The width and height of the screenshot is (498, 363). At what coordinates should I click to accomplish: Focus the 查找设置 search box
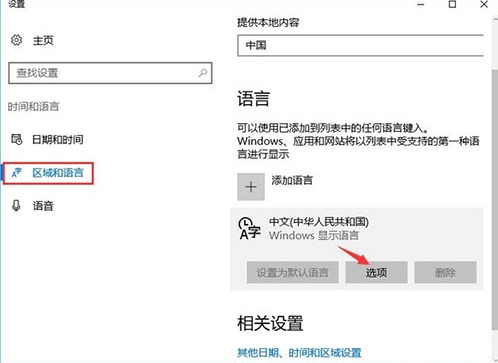pyautogui.click(x=110, y=73)
